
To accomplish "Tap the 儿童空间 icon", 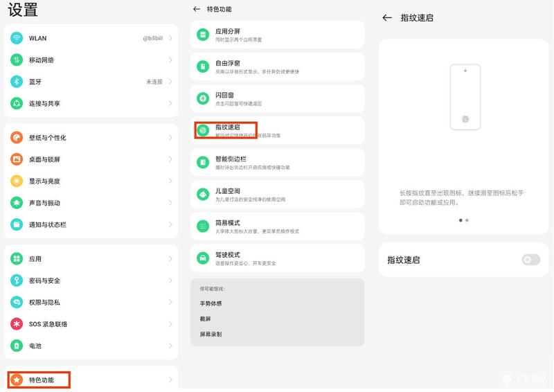I will pos(203,194).
